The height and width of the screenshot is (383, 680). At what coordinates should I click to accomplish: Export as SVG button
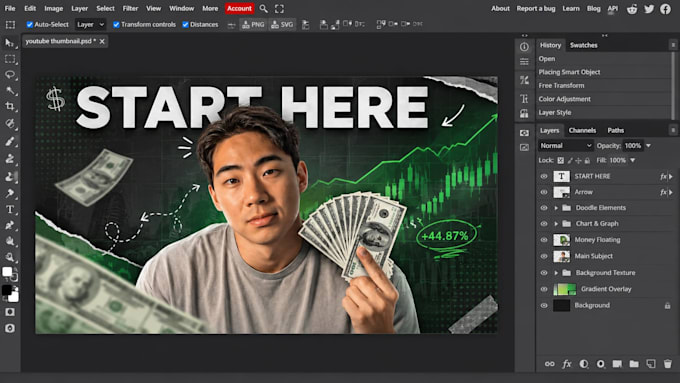[x=282, y=25]
